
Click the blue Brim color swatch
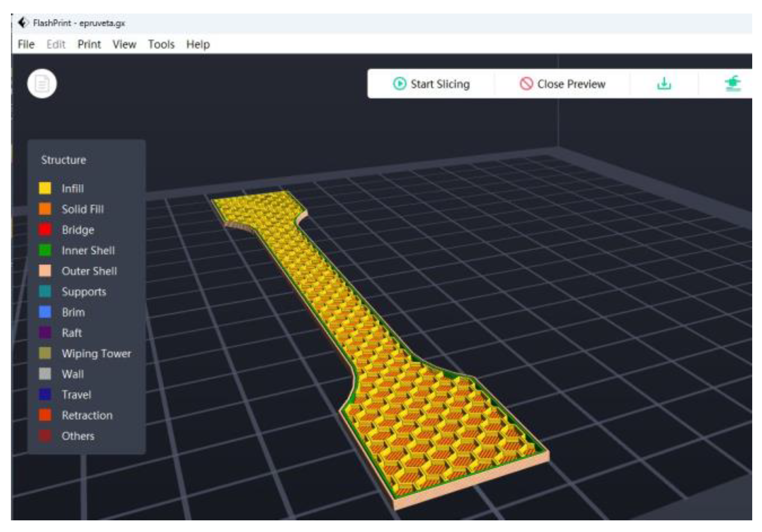click(45, 312)
